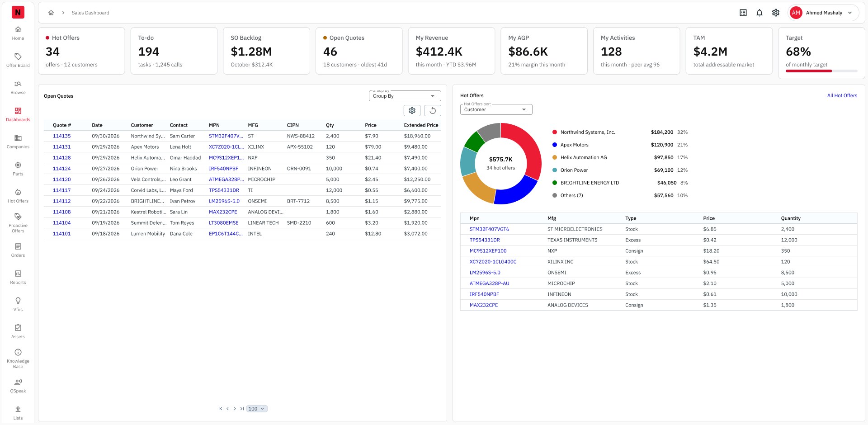
Task: Open quote 114135
Action: [x=61, y=136]
